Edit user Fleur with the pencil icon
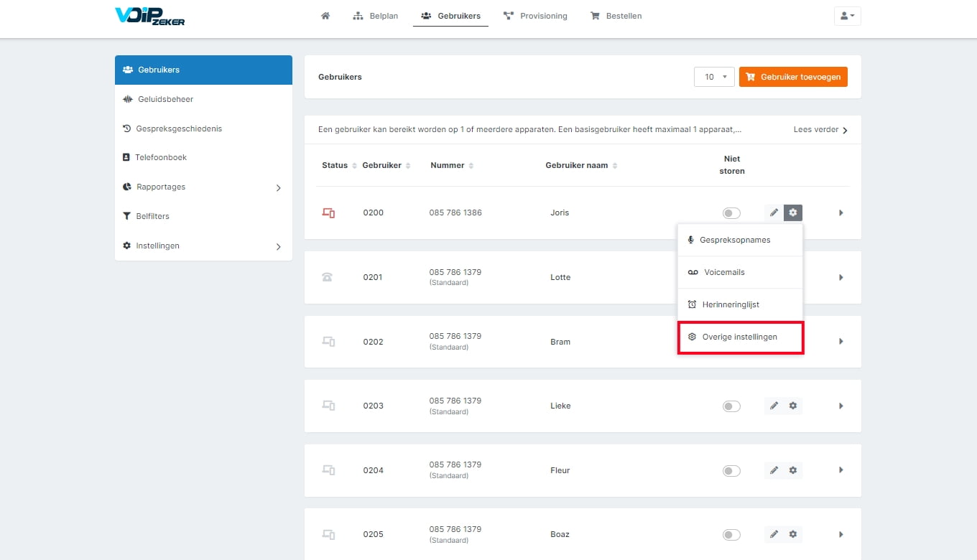The width and height of the screenshot is (977, 560). click(774, 470)
